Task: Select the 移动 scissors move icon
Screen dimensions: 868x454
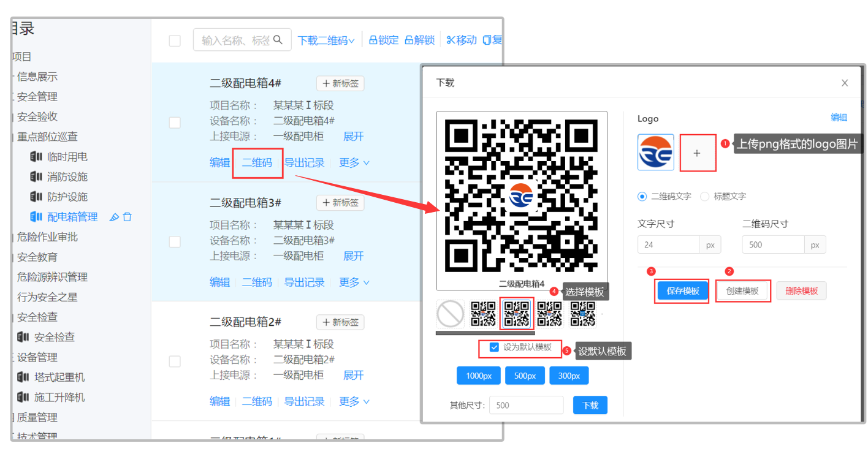Action: (451, 40)
